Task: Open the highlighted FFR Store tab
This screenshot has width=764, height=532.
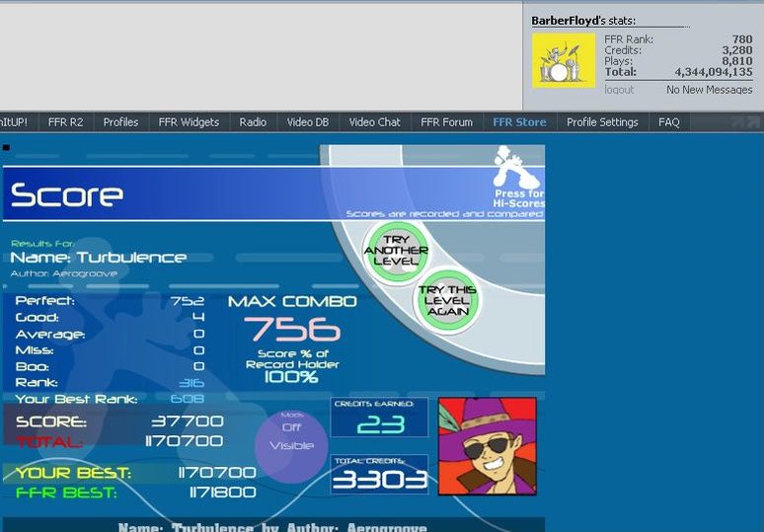Action: point(517,122)
